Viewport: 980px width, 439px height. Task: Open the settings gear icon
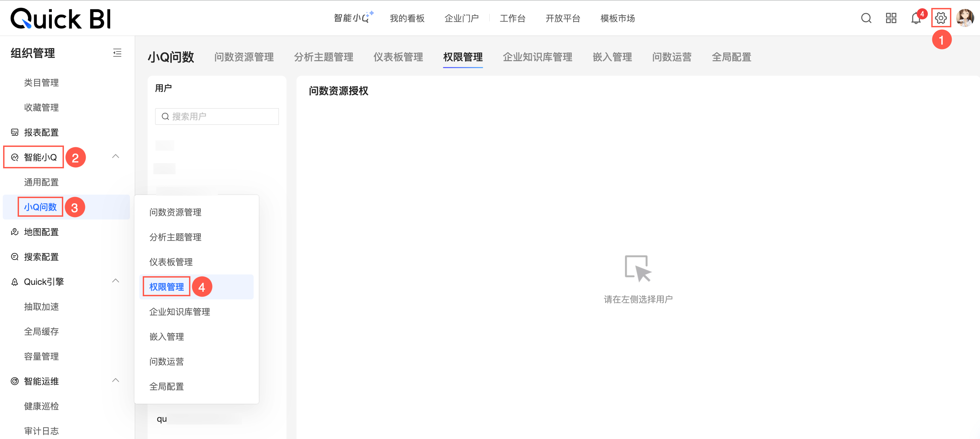coord(941,18)
